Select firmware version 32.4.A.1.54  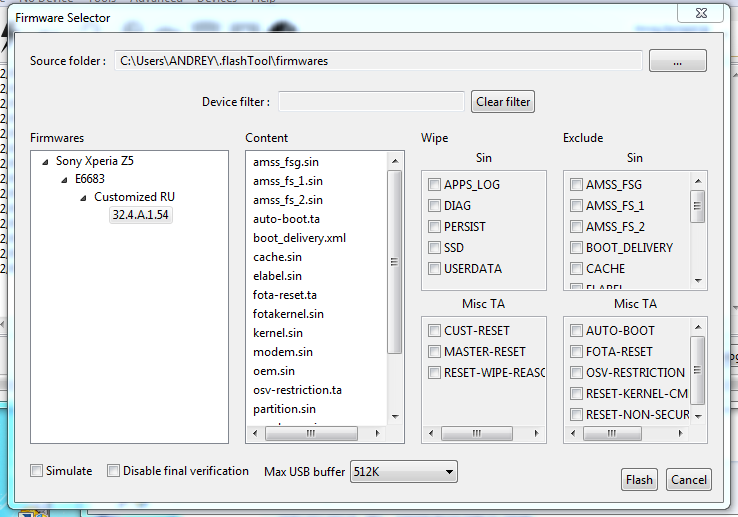pyautogui.click(x=140, y=216)
